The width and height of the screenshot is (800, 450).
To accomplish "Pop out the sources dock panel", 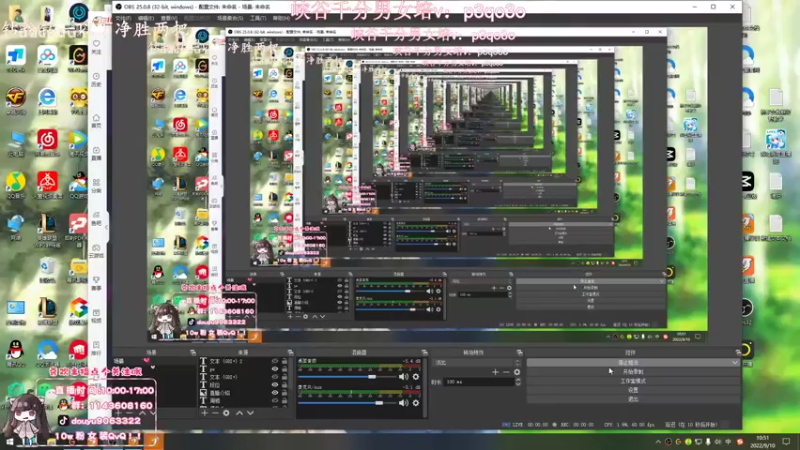I will click(x=290, y=353).
